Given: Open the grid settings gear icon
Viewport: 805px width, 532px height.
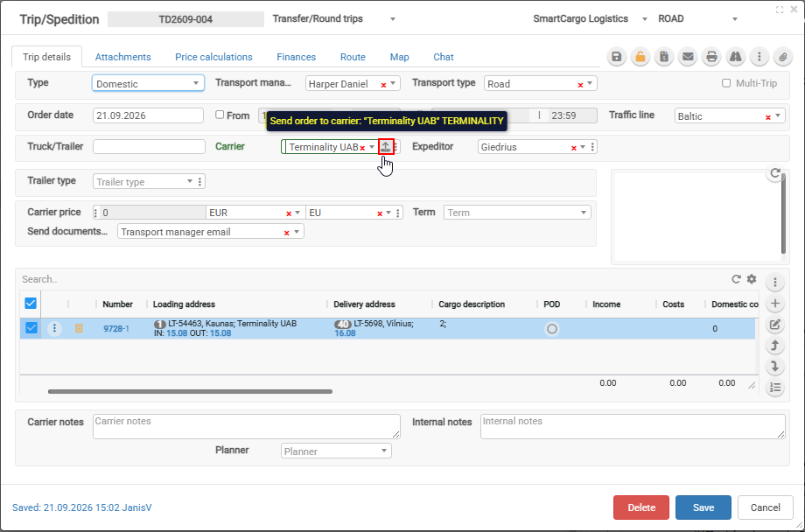Looking at the screenshot, I should [752, 279].
